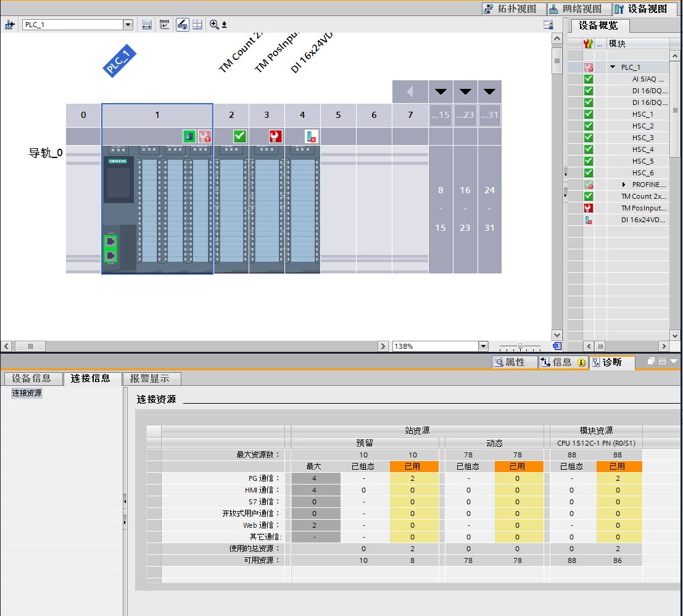683x616 pixels.
Task: Open the 138% zoom level dropdown
Action: click(x=483, y=346)
